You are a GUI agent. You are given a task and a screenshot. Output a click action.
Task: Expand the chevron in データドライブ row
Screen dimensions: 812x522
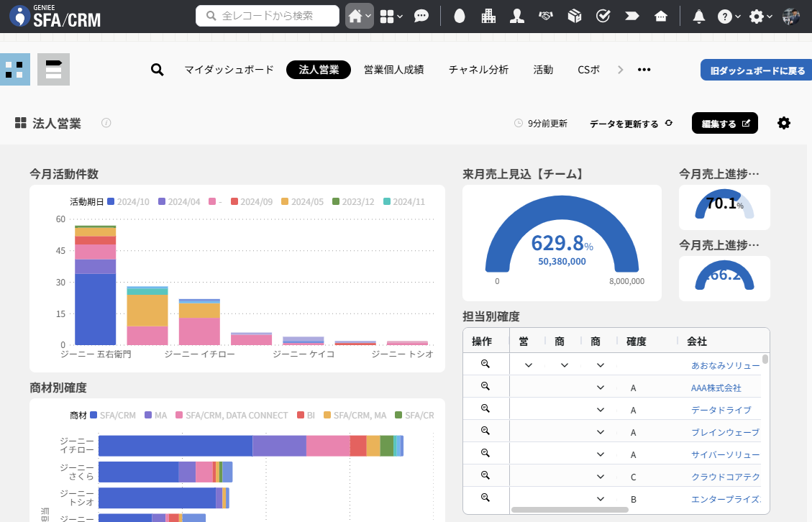[601, 410]
